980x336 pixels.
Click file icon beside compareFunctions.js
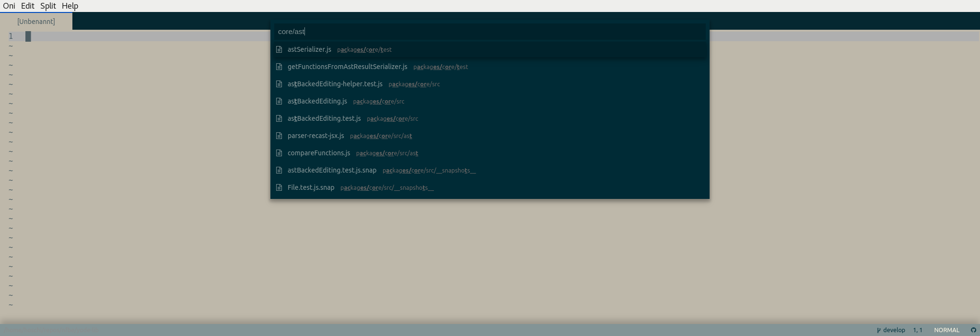[279, 153]
